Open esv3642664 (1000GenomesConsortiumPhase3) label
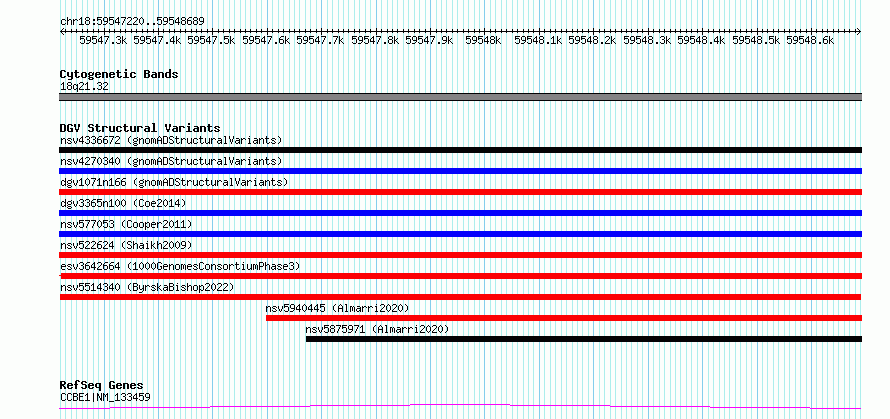This screenshot has height=419, width=890. point(180,266)
